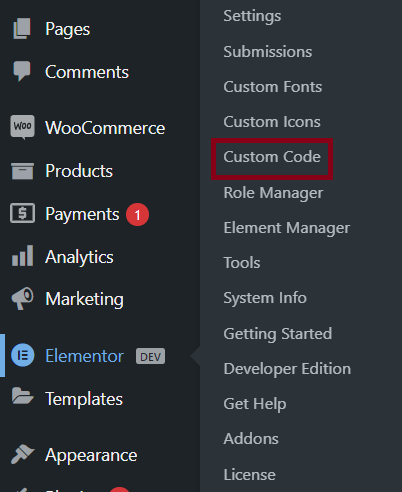Open the Submissions submenu item

268,52
